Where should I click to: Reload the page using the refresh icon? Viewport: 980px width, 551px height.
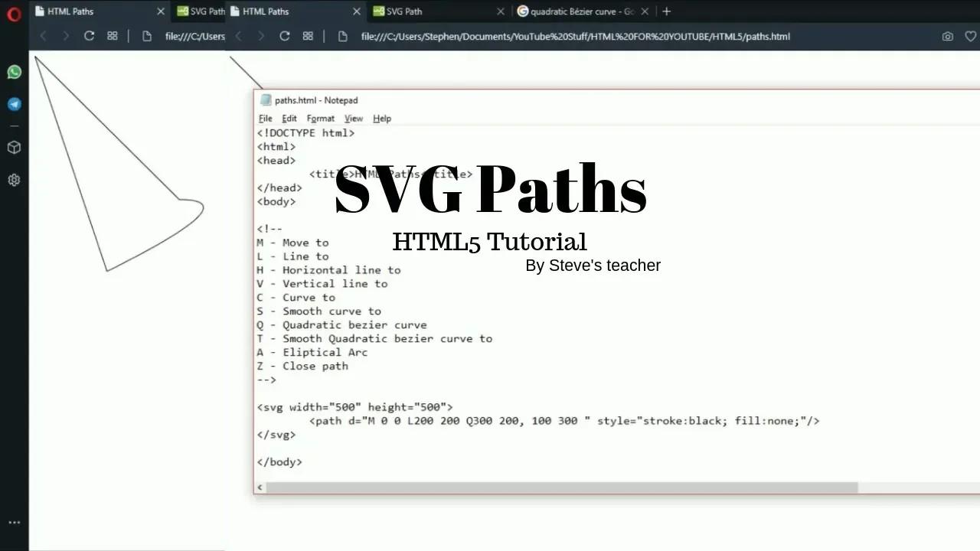(283, 36)
